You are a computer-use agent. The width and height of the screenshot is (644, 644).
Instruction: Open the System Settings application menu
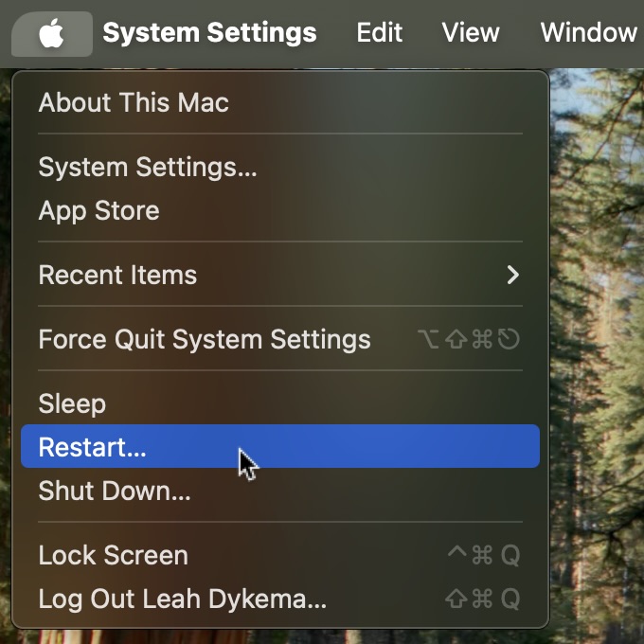tap(209, 33)
